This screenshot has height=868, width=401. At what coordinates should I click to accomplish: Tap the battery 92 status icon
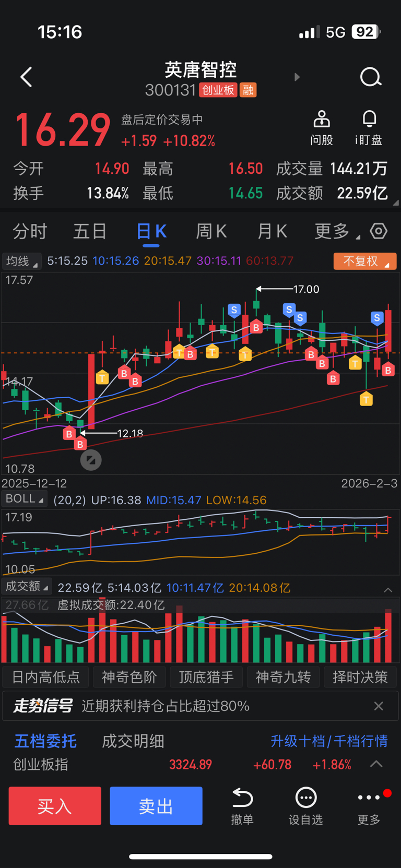(x=366, y=32)
